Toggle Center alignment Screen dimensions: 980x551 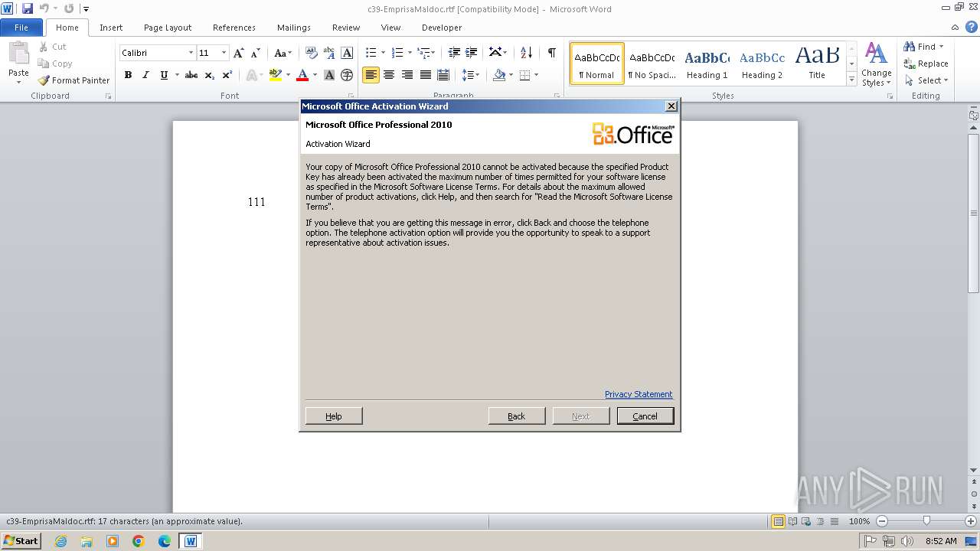point(389,75)
